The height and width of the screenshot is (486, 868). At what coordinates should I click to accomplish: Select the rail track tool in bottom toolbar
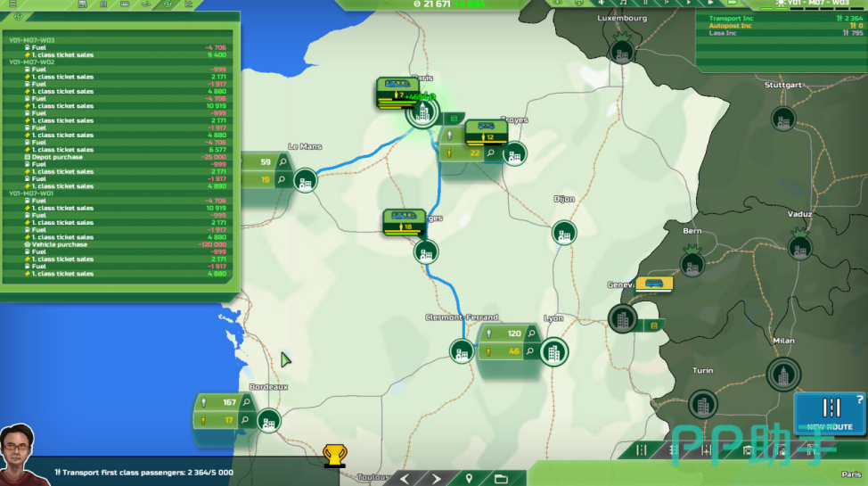point(674,450)
